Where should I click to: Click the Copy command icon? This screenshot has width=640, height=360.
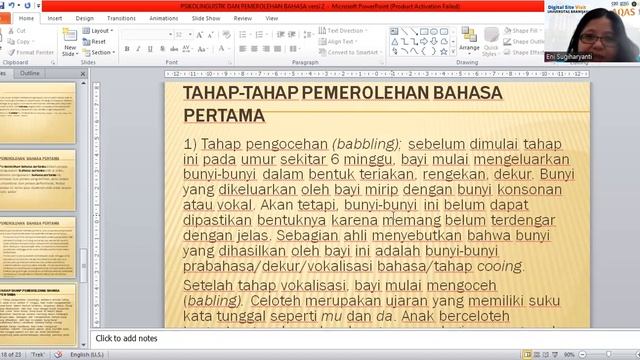coord(11,42)
